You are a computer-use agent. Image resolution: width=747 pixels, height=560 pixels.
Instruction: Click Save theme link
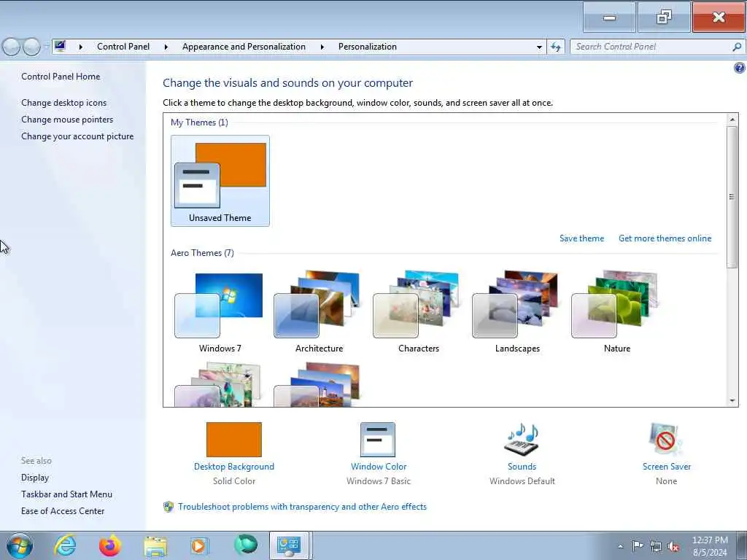pyautogui.click(x=581, y=238)
